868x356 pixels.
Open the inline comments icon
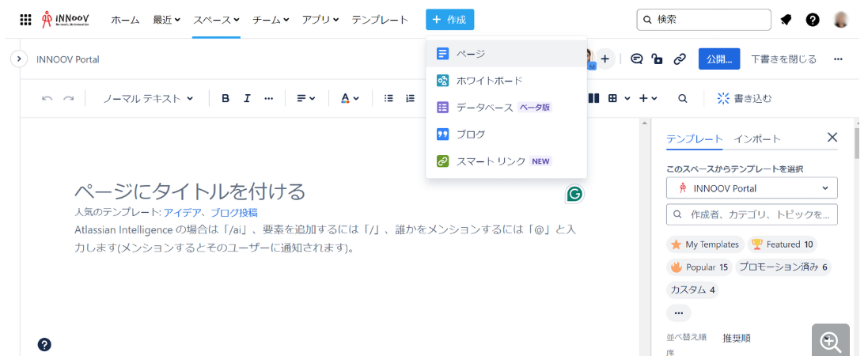(636, 59)
